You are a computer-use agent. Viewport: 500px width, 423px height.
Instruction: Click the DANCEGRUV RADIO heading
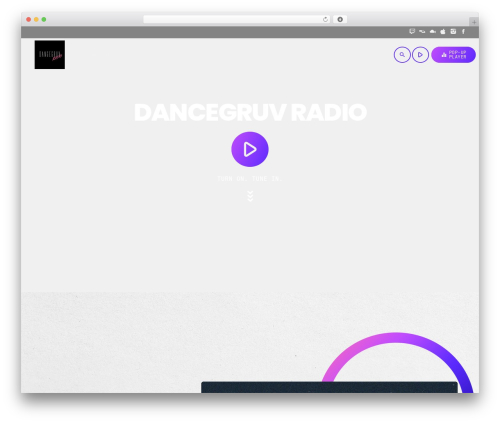click(x=250, y=112)
